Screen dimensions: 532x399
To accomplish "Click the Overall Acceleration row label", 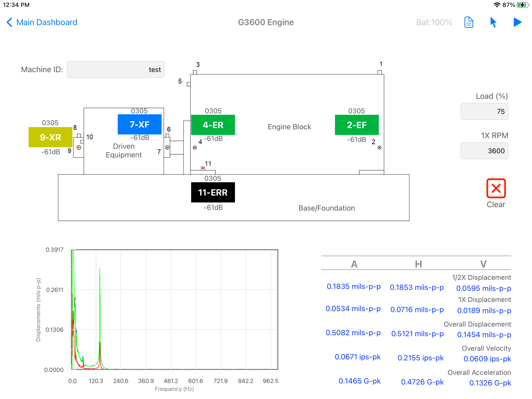I will click(x=479, y=372).
